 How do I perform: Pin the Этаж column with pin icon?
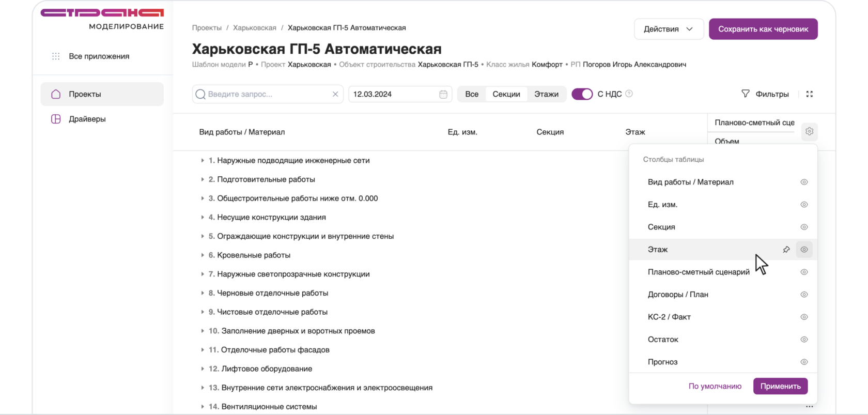pyautogui.click(x=786, y=250)
